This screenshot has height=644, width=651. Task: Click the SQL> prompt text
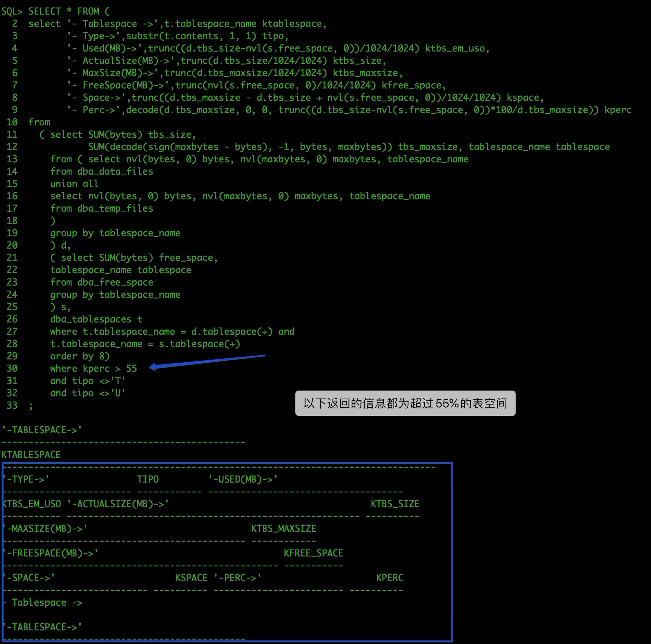point(12,11)
